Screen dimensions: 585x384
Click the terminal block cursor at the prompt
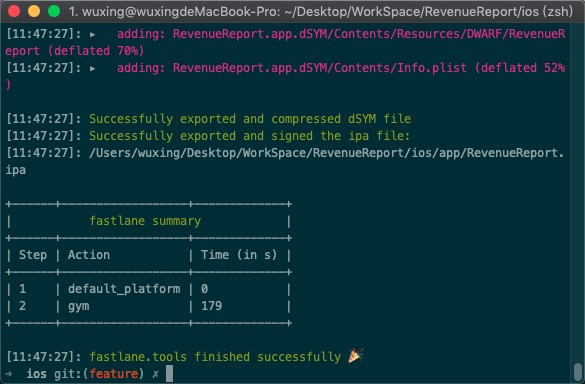[169, 373]
